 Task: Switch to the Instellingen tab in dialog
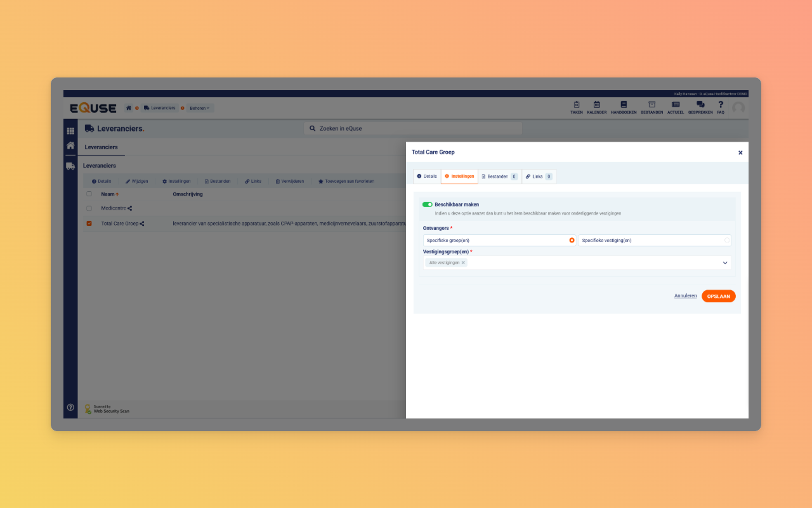click(459, 176)
